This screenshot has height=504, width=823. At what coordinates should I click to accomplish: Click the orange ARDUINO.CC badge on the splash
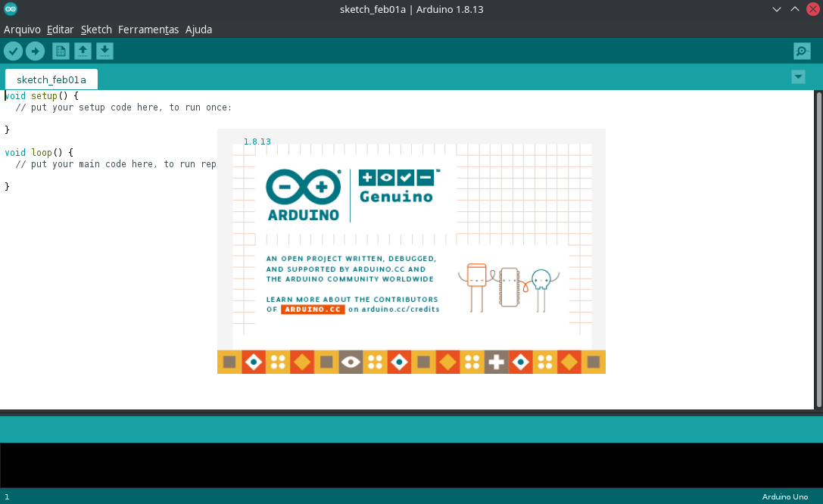[313, 309]
